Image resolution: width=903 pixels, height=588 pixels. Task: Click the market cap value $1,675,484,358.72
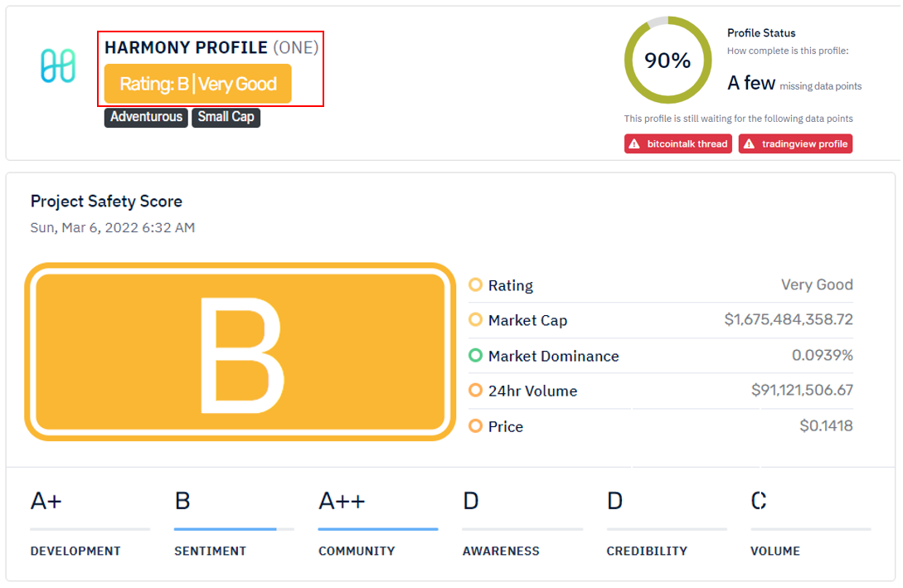click(789, 319)
